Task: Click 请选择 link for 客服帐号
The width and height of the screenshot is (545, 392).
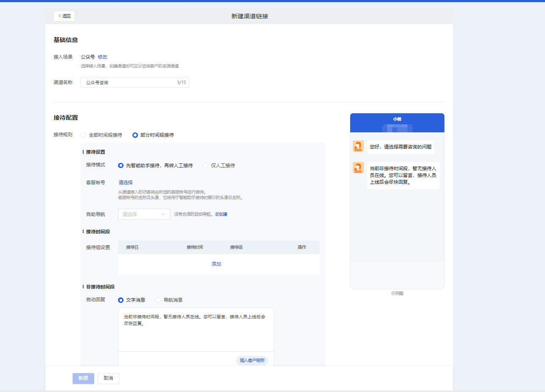Action: (x=126, y=182)
